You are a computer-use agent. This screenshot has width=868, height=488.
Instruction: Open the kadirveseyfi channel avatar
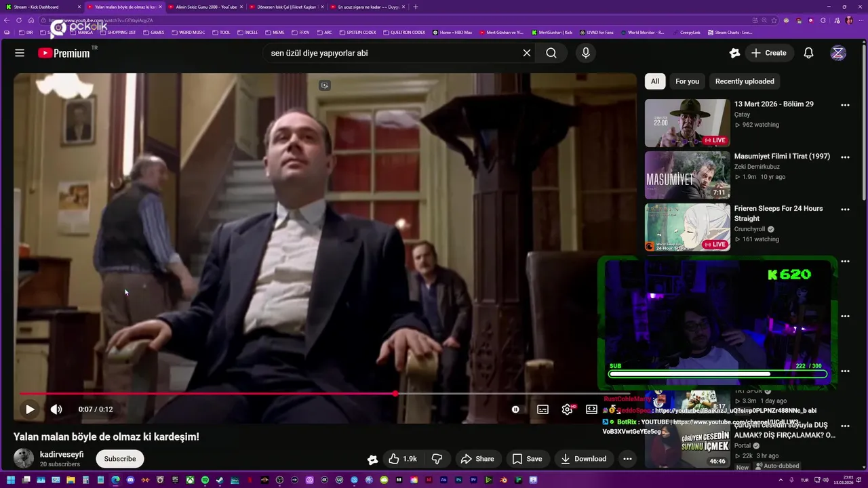coord(24,459)
